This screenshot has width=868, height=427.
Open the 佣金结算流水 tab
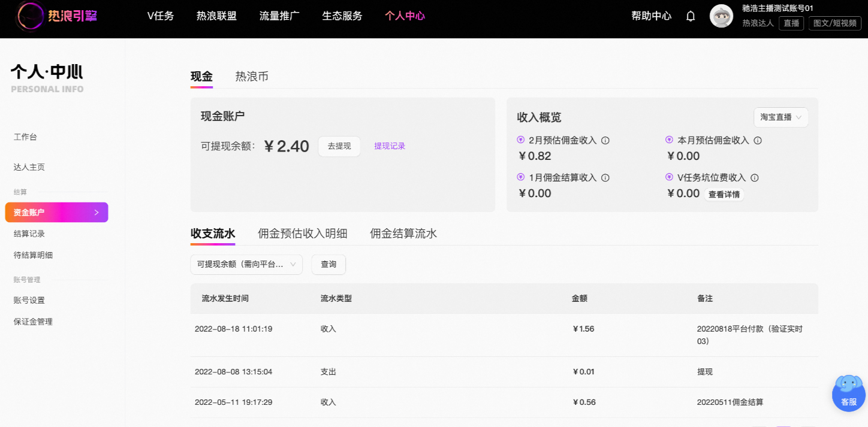pyautogui.click(x=403, y=234)
